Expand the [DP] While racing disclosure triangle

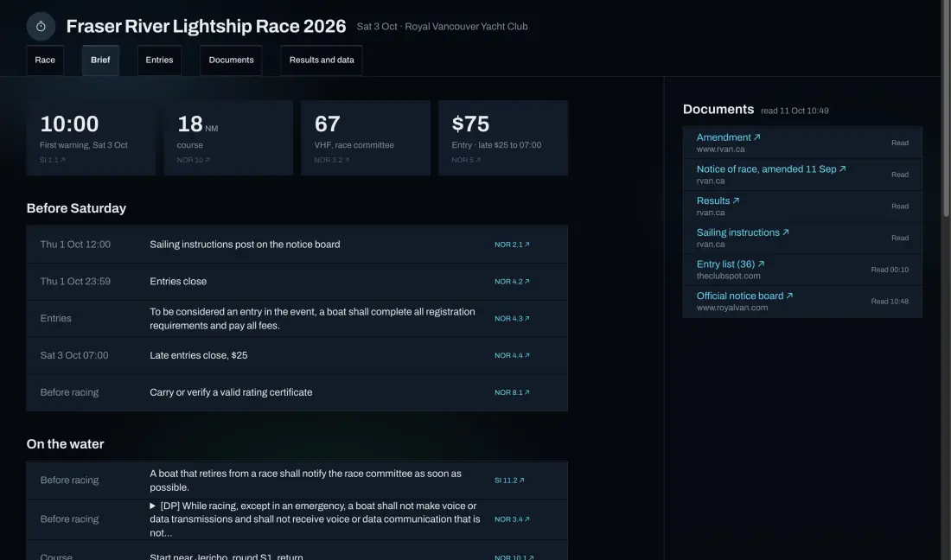pyautogui.click(x=153, y=506)
